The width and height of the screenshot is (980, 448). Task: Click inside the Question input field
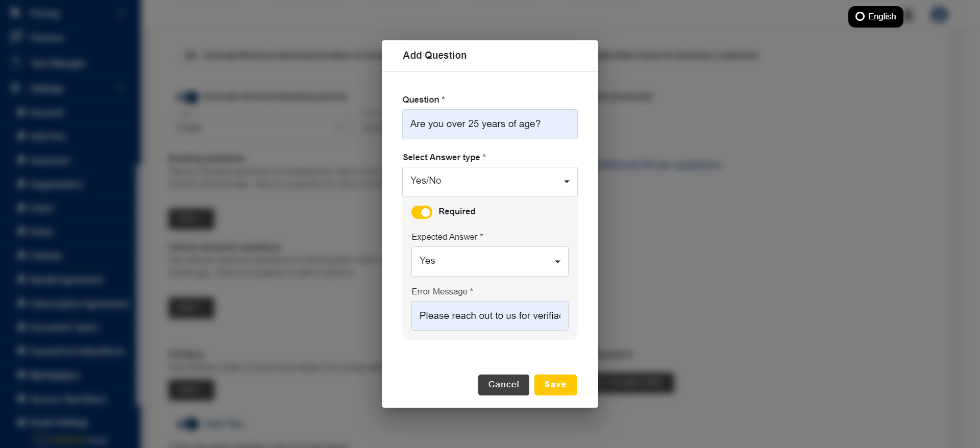pos(489,124)
